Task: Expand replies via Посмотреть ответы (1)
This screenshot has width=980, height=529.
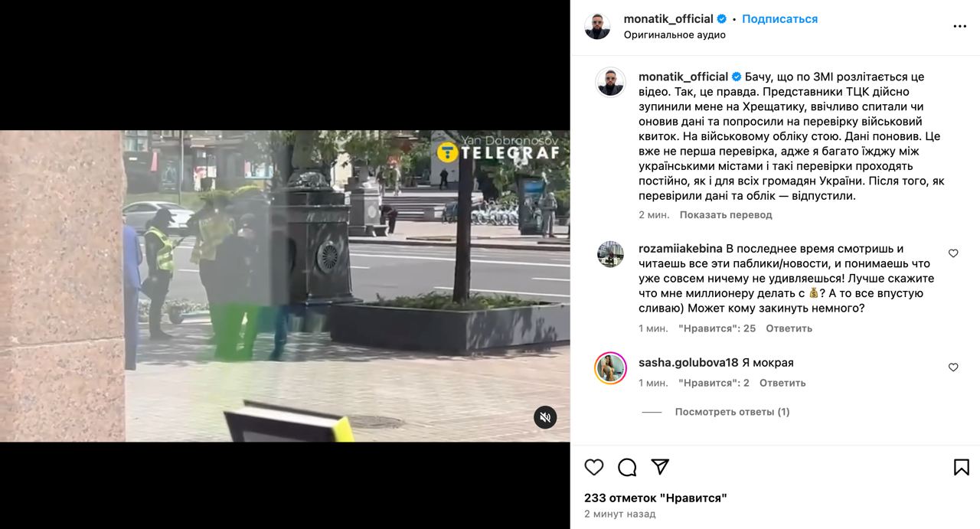Action: click(x=732, y=412)
